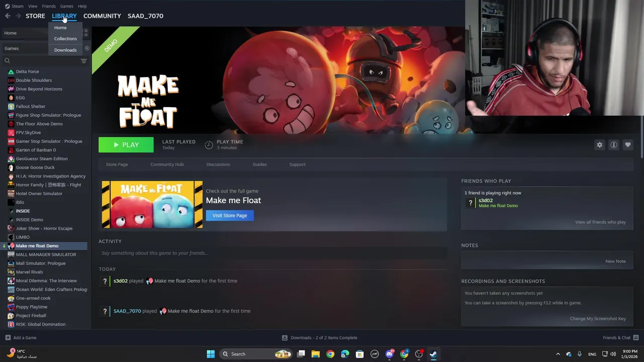Show hidden tray icons chevron

tap(557, 354)
